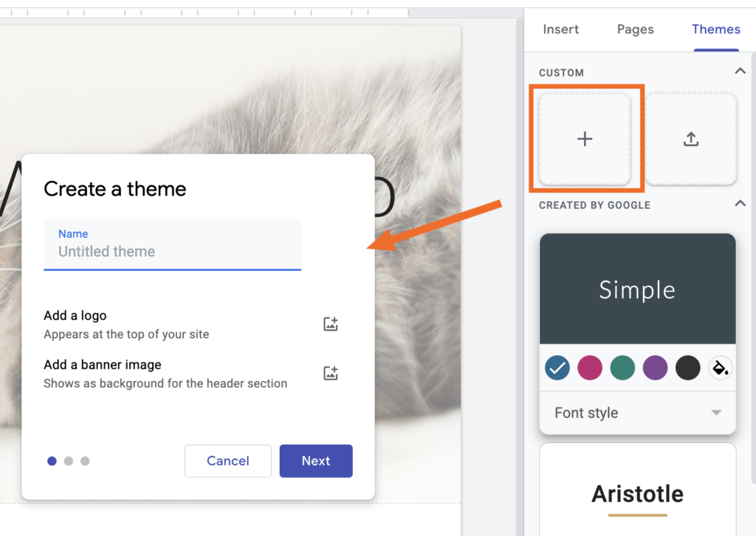Collapse the Custom section chevron
Screen dimensions: 756x536
click(740, 72)
